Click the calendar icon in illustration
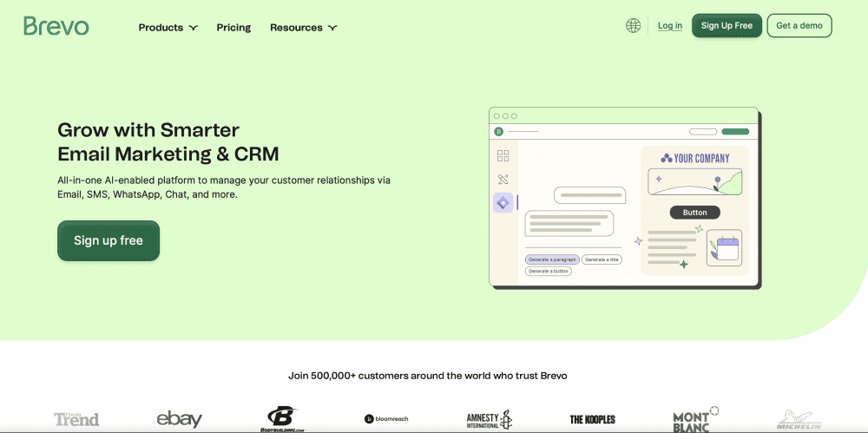Screen dimensions: 868x433 pyautogui.click(x=724, y=248)
